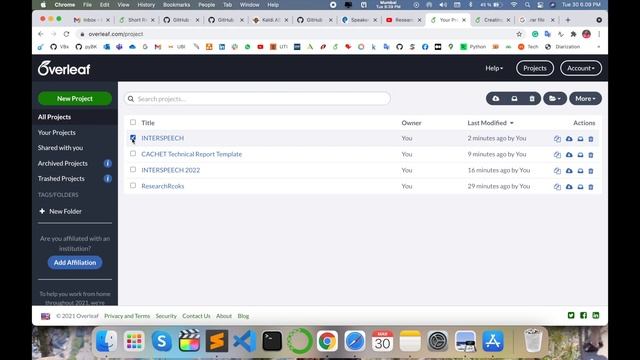Check the ResearchRooks checkbox

(133, 185)
